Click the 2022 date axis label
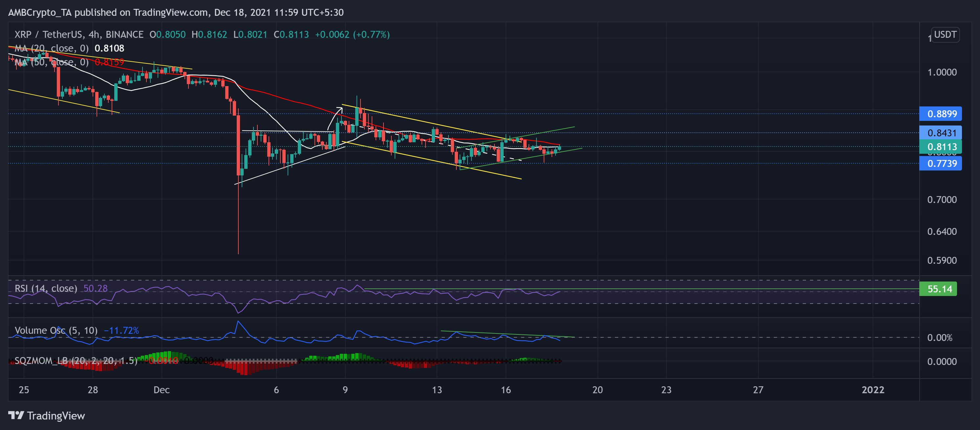Image resolution: width=980 pixels, height=430 pixels. click(x=873, y=390)
